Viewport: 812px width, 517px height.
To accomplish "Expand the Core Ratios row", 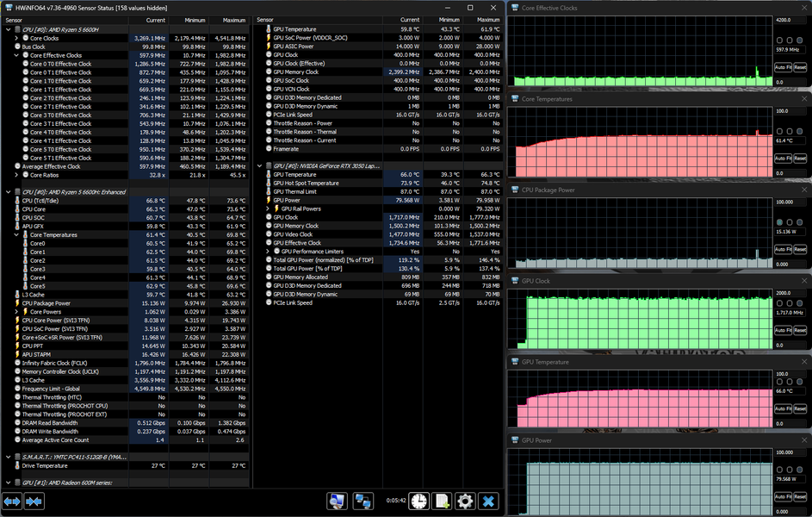I will [16, 175].
